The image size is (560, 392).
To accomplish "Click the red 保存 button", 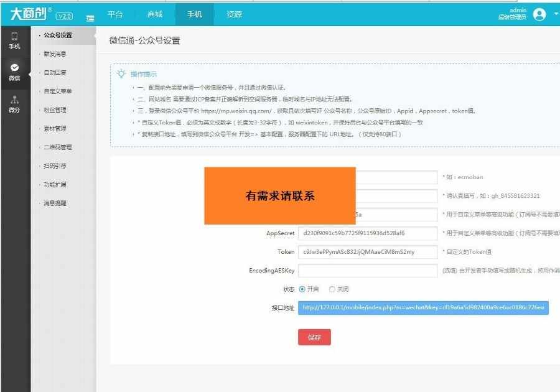I will coord(314,337).
